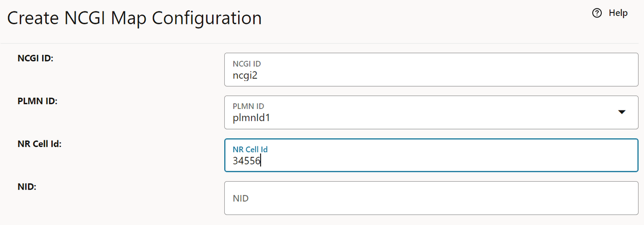Click the bold NR Cell Id: row label

point(39,144)
